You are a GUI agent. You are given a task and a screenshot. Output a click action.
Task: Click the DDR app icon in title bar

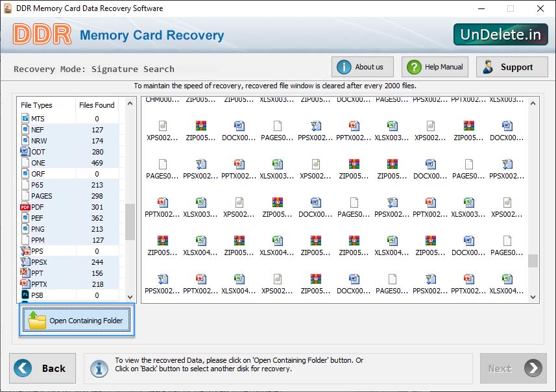pos(8,8)
